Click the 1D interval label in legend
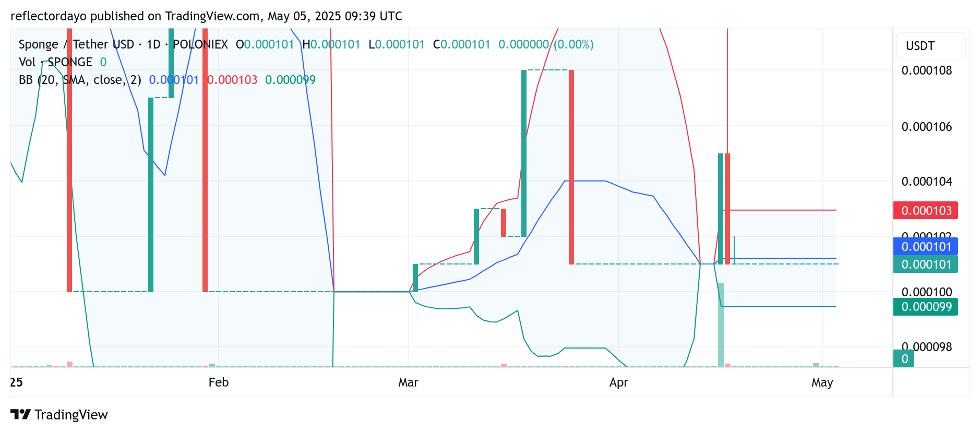Screen dimensions: 980x433 point(153,44)
